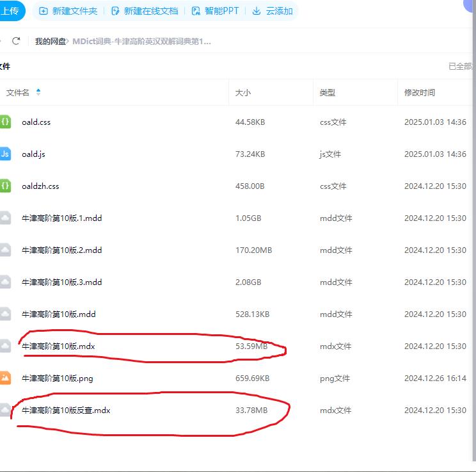This screenshot has width=476, height=472.
Task: Select file 牛津高阶第10版.1.mdd
Action: 61,218
